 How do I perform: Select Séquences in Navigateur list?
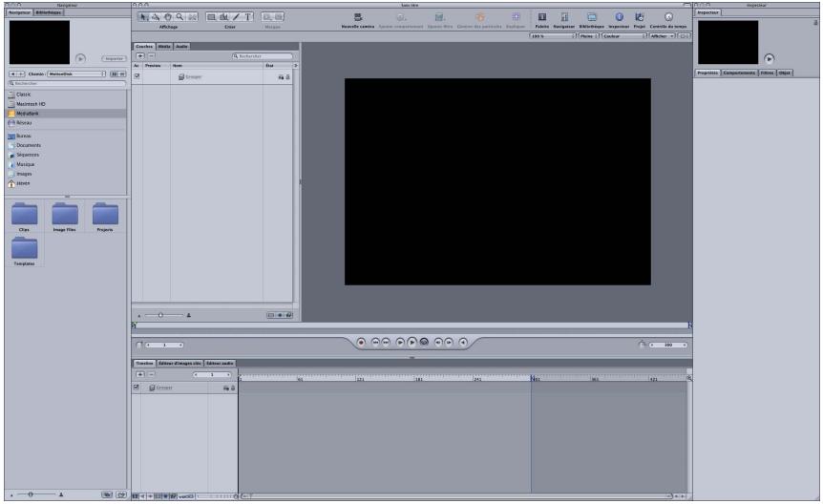[67, 155]
